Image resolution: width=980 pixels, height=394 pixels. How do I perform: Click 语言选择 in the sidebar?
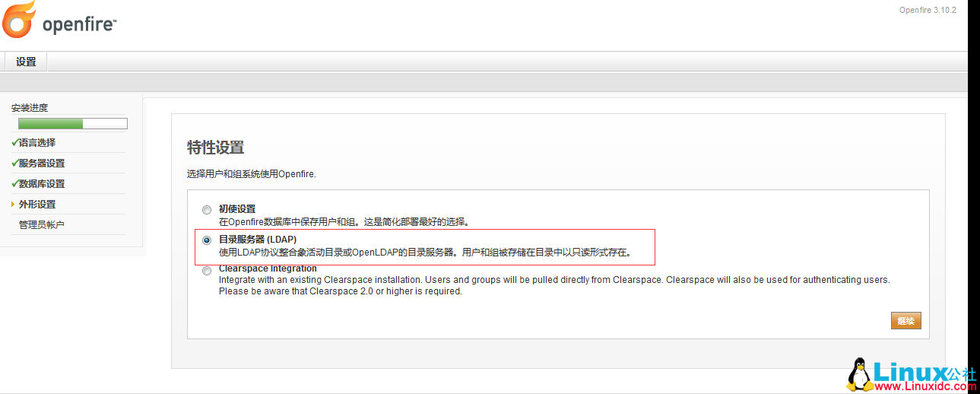(x=37, y=142)
